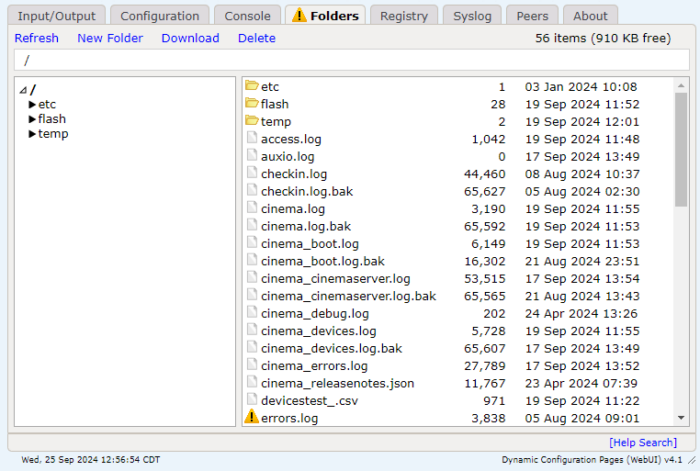Select the cinema_releasenotes.json file name
This screenshot has height=471, width=700.
[338, 383]
